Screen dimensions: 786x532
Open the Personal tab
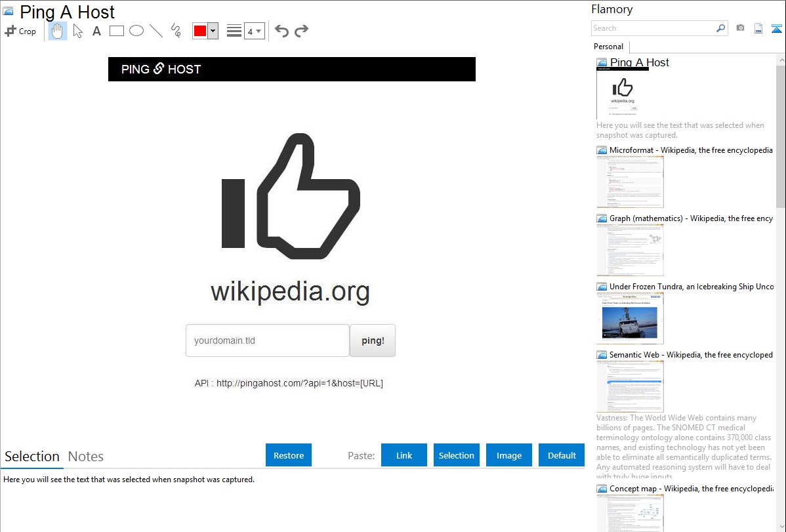(609, 47)
